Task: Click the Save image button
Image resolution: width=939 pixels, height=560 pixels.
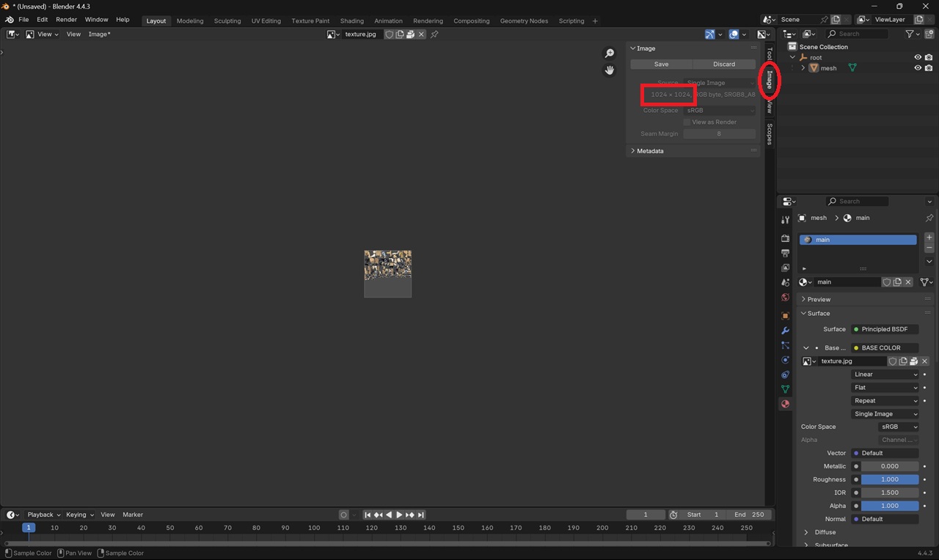Action: (661, 65)
